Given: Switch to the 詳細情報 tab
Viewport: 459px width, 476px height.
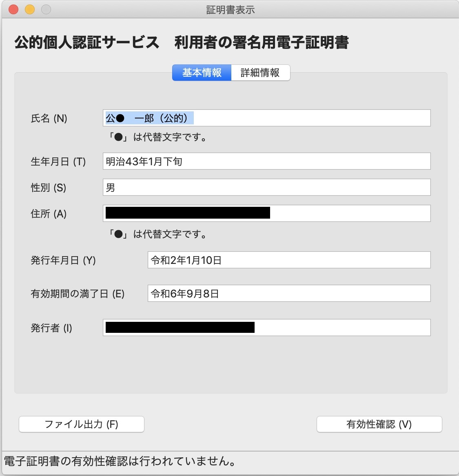Looking at the screenshot, I should tap(260, 73).
